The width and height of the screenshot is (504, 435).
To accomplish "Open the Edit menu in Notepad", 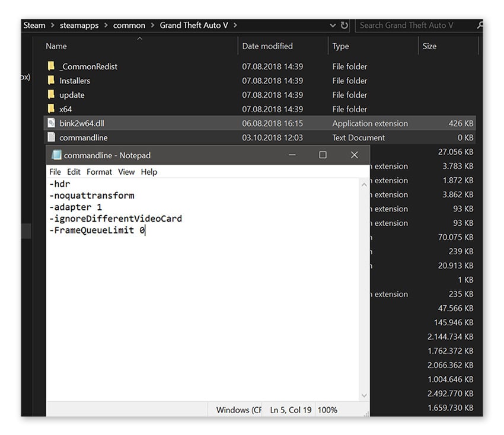I will pos(73,172).
